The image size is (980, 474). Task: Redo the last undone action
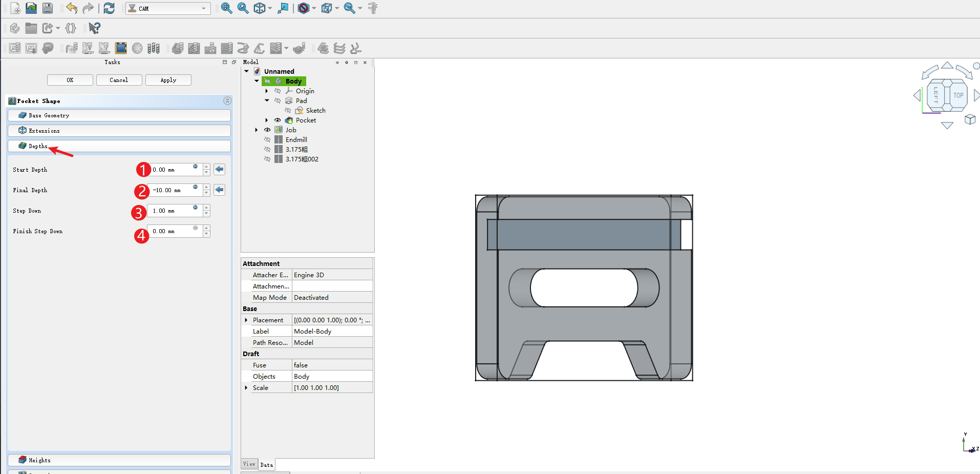(x=88, y=8)
